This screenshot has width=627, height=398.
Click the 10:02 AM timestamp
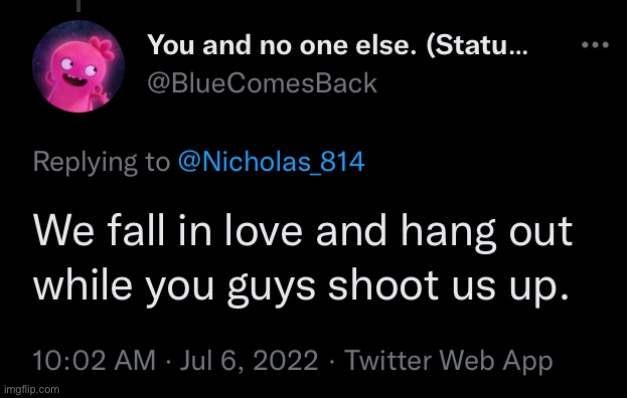coord(94,360)
